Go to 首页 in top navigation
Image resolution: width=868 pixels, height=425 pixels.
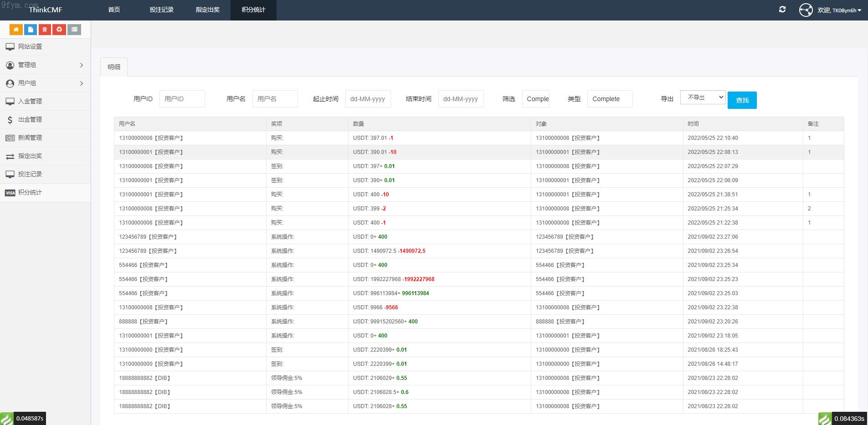point(114,10)
